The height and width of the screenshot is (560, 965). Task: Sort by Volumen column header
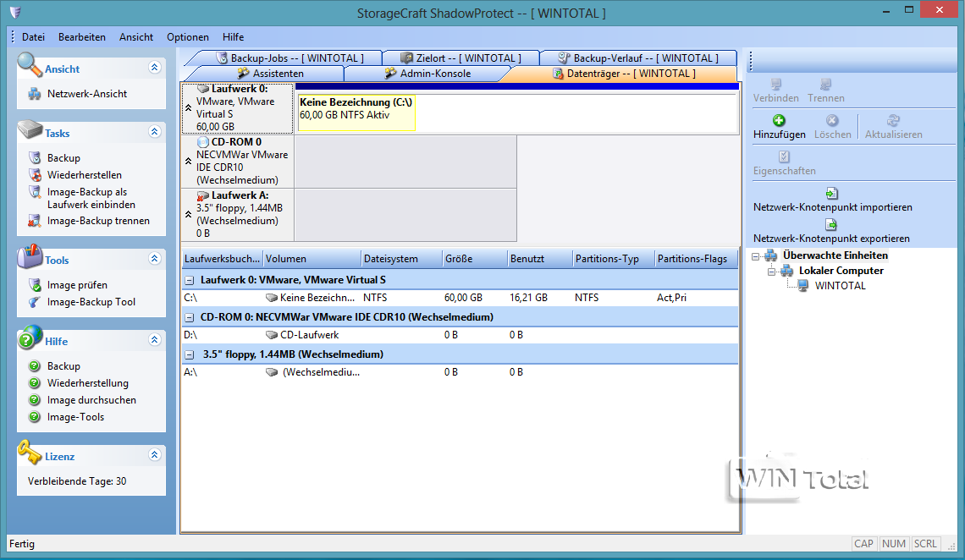tap(312, 259)
